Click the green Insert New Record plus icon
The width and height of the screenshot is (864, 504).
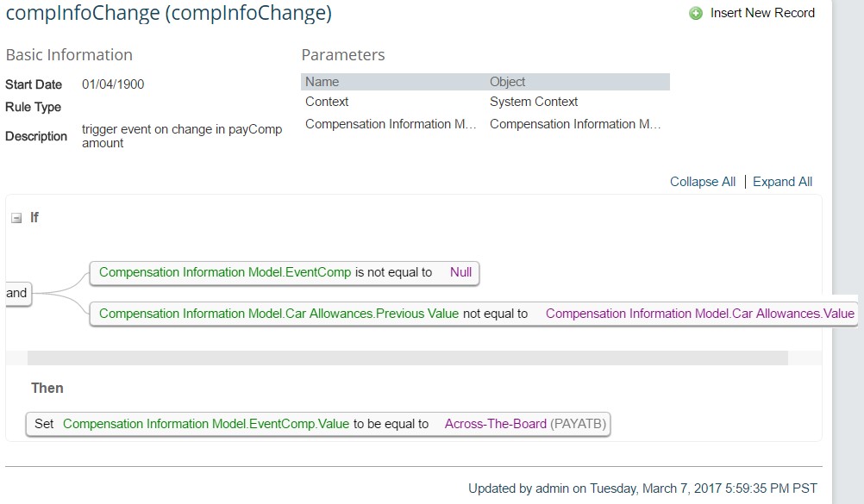point(695,13)
